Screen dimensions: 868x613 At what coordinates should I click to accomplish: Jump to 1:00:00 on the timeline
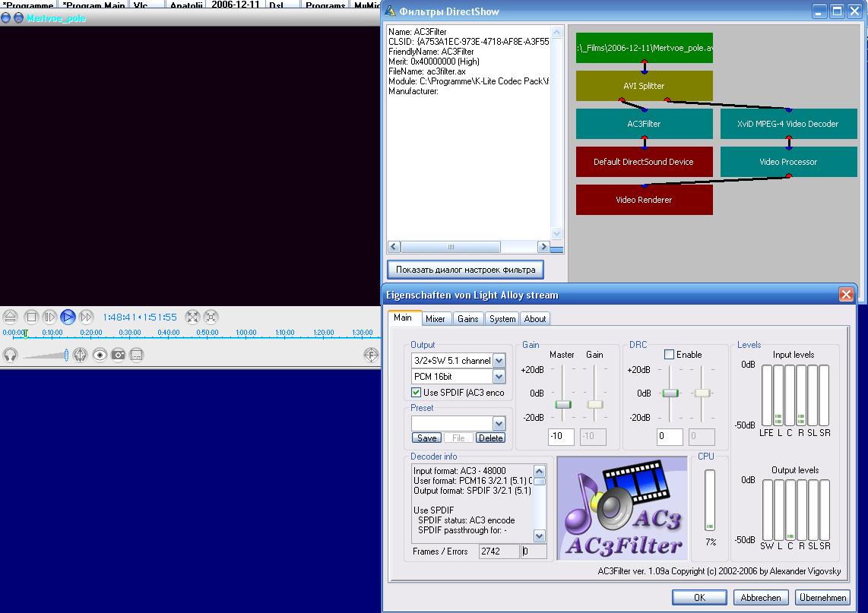pyautogui.click(x=246, y=333)
